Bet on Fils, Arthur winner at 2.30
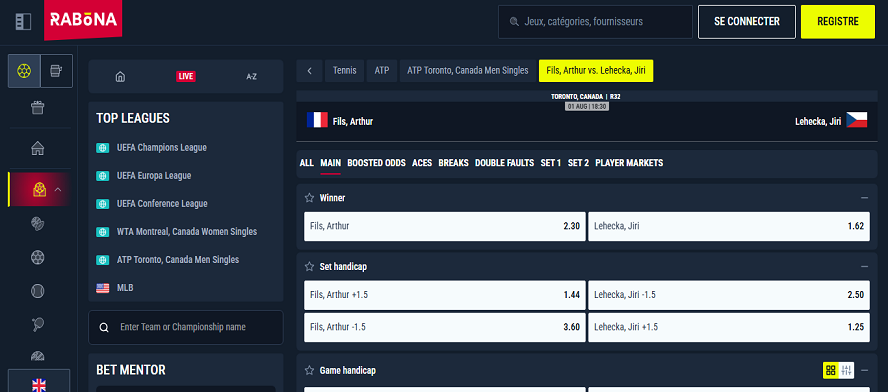Screen dimensions: 888x392 click(445, 226)
